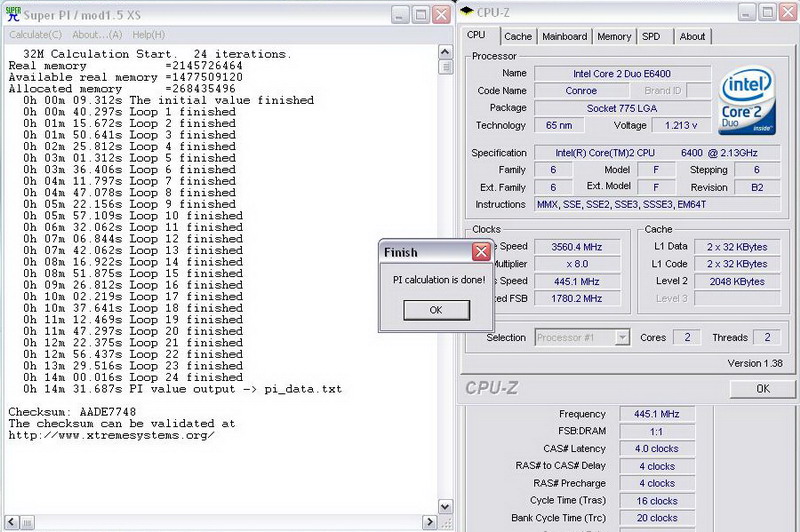Click Super PI horizontal scroll left arrow
This screenshot has height=532, width=800.
pyautogui.click(x=12, y=522)
